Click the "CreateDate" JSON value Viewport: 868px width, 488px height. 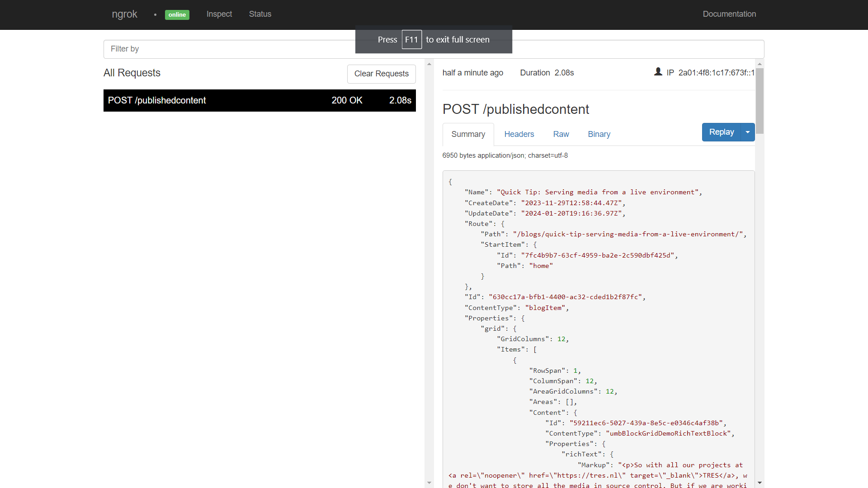pyautogui.click(x=571, y=203)
